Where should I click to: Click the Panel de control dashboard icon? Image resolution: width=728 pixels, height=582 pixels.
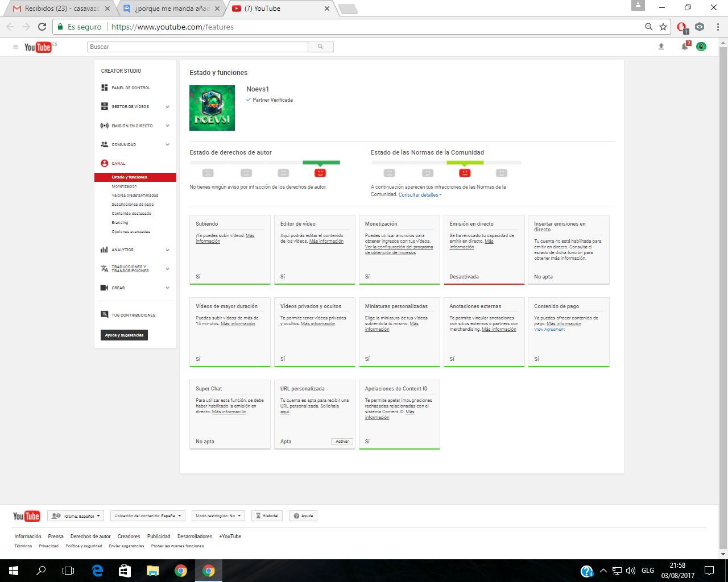coord(104,88)
